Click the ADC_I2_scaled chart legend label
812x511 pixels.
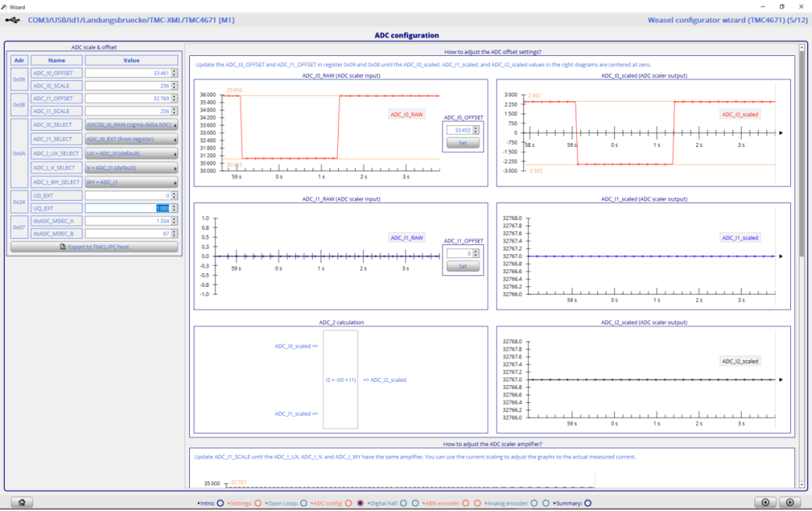[x=740, y=362]
